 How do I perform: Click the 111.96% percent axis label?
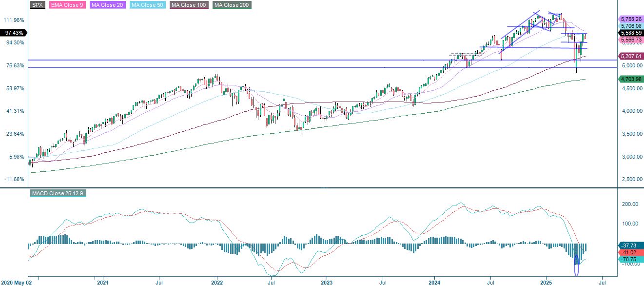(14, 20)
